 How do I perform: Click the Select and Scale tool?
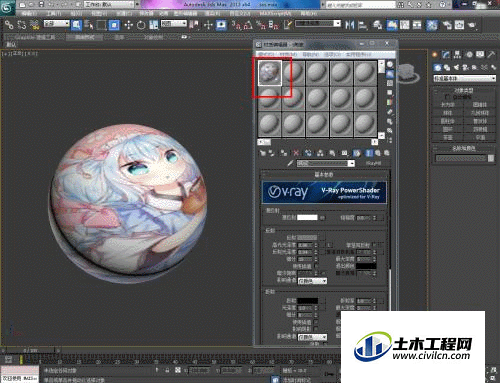154,25
